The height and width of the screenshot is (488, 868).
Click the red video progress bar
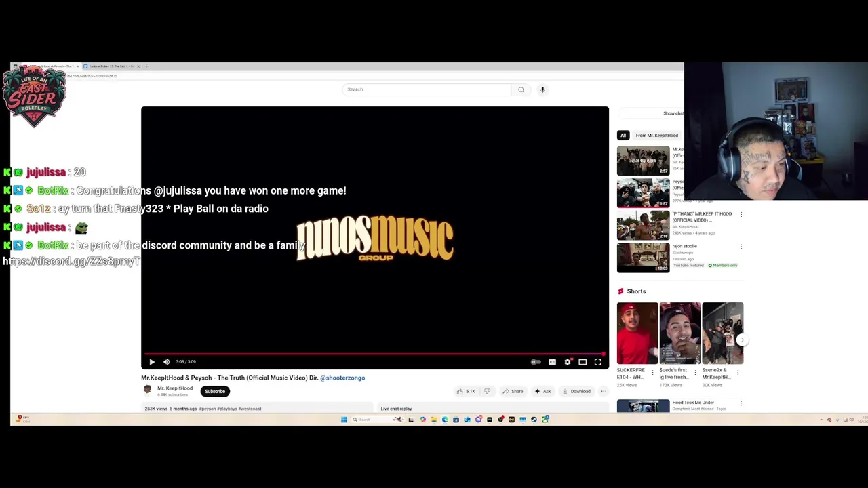374,354
